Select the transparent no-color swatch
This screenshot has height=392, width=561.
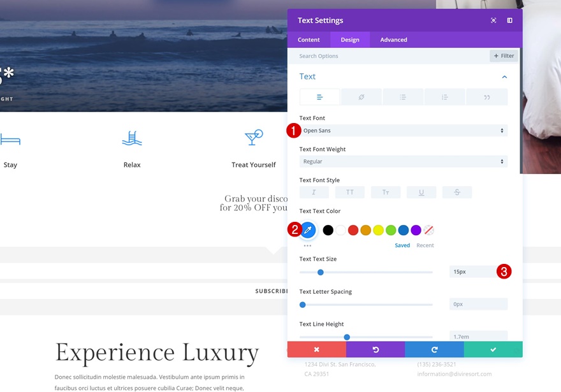click(x=428, y=230)
